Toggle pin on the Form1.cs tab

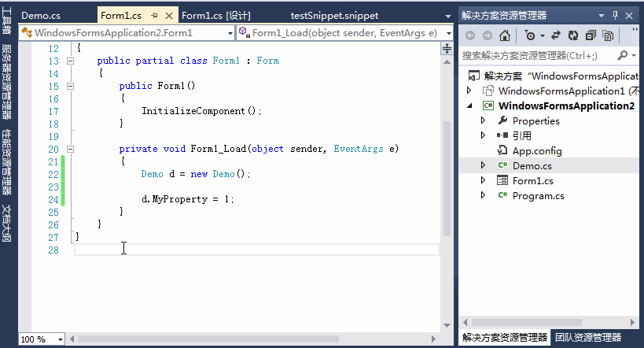[154, 15]
